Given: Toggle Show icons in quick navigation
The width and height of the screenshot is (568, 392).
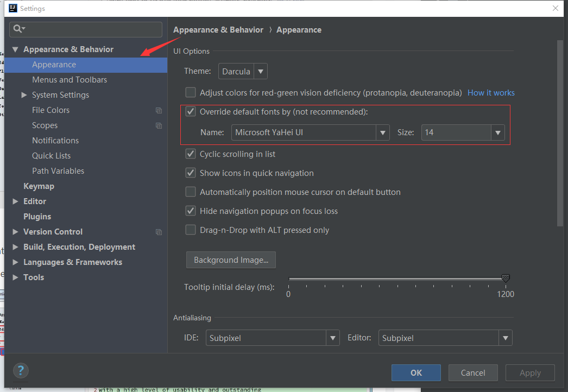Looking at the screenshot, I should pos(191,173).
